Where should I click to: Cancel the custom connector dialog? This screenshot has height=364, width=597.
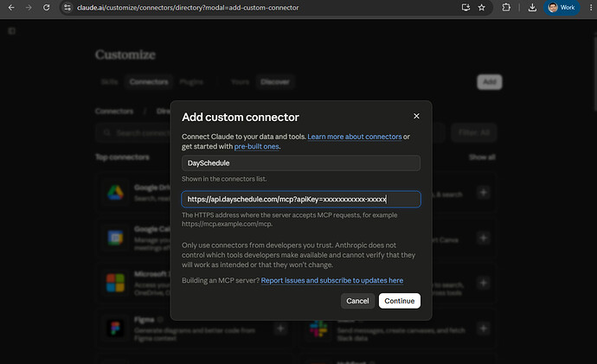coord(357,301)
